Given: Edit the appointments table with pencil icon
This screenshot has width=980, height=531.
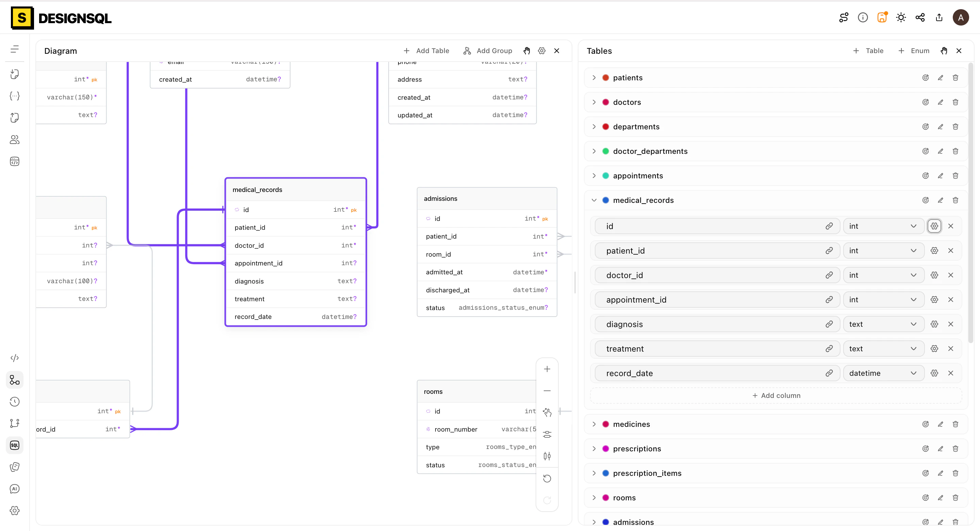Looking at the screenshot, I should pyautogui.click(x=941, y=176).
